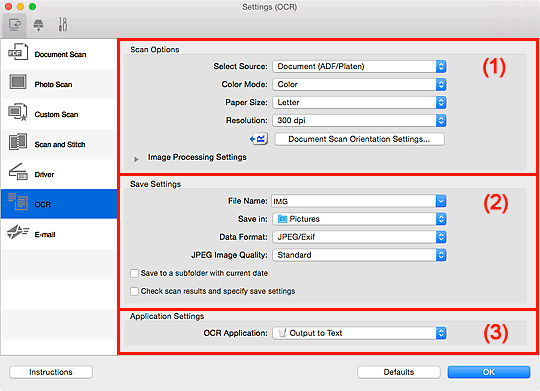Select Document Scan in the sidebar
Viewport: 540px width, 391px height.
(x=59, y=54)
